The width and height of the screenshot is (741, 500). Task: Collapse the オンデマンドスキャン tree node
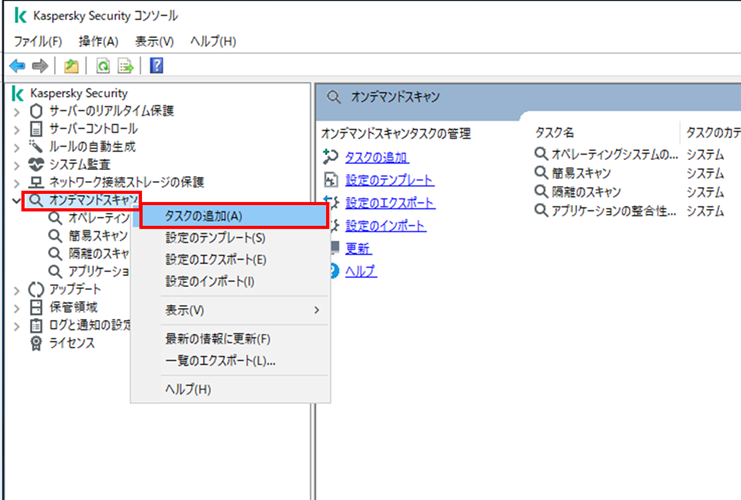pos(17,201)
